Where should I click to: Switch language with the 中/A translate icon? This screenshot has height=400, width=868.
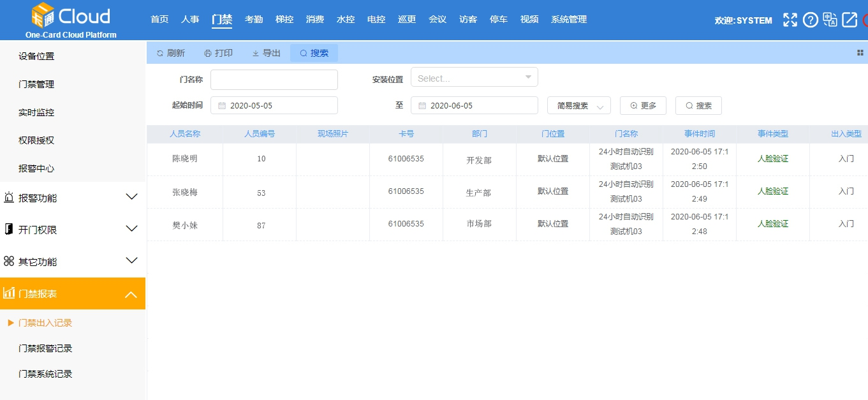pyautogui.click(x=830, y=20)
